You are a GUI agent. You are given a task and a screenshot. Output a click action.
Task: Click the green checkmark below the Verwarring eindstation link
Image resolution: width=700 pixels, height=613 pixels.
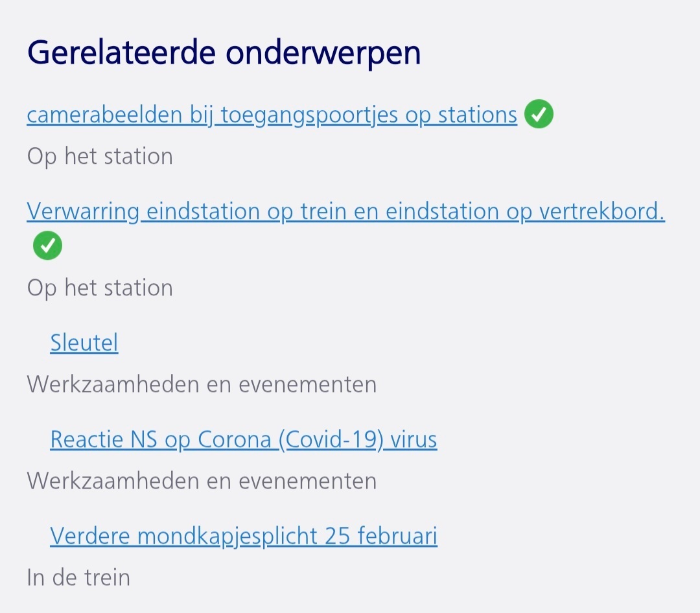click(47, 245)
